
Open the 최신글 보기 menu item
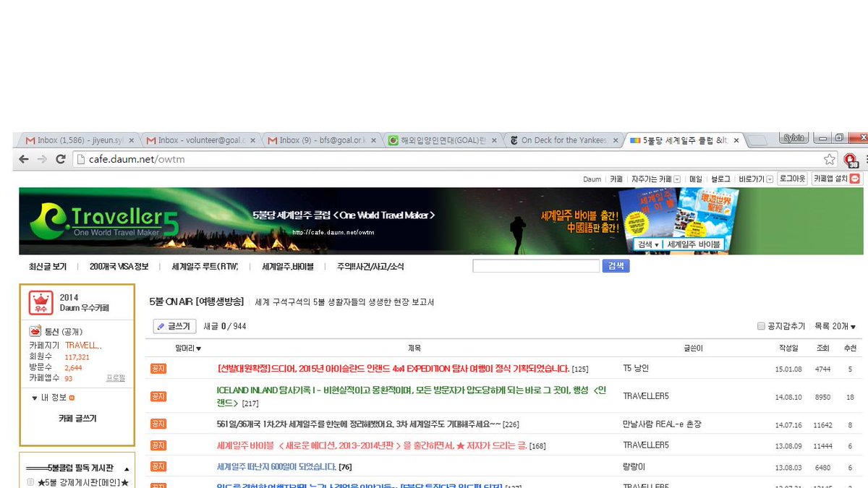[48, 267]
